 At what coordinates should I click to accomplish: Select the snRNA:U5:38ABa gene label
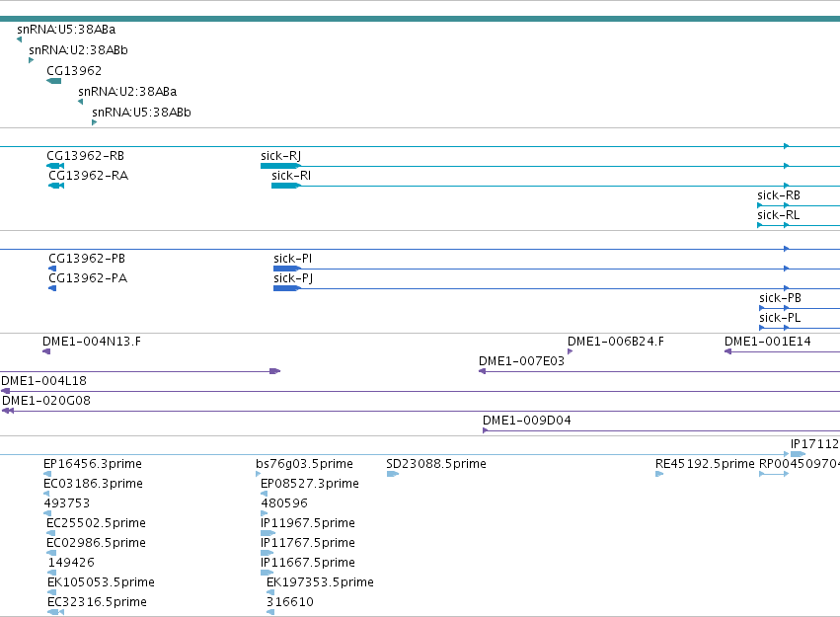click(66, 30)
